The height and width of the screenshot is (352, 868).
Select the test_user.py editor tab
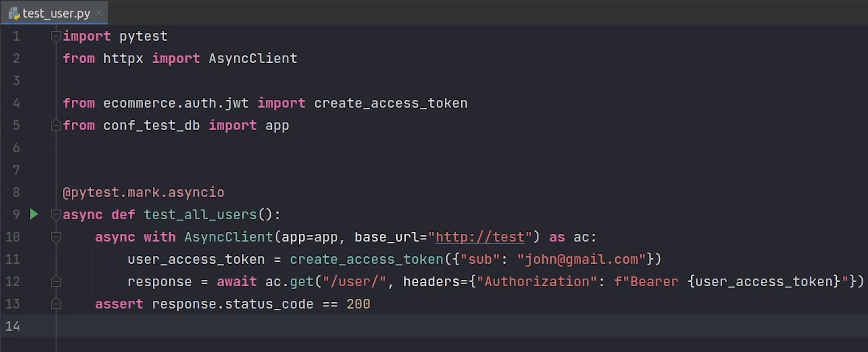[x=56, y=14]
